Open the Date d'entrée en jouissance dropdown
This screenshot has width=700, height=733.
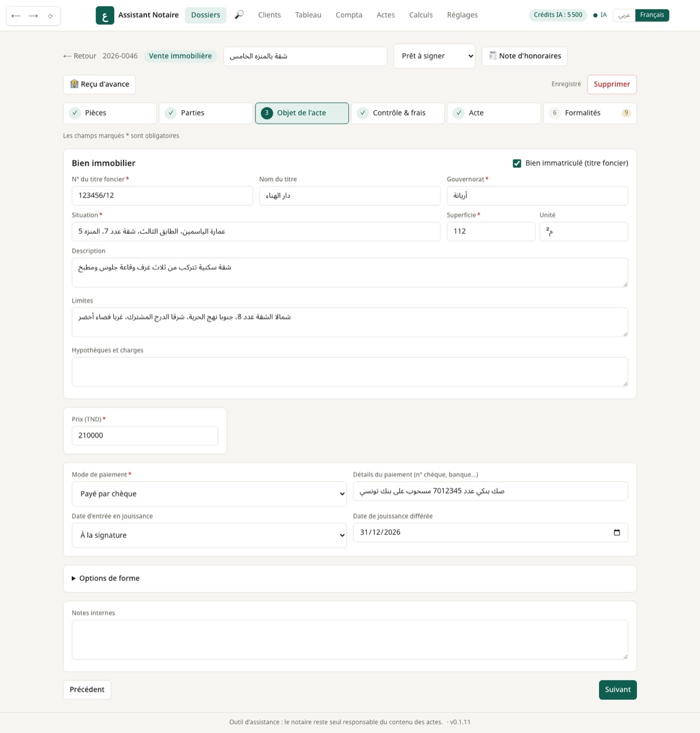pyautogui.click(x=209, y=535)
